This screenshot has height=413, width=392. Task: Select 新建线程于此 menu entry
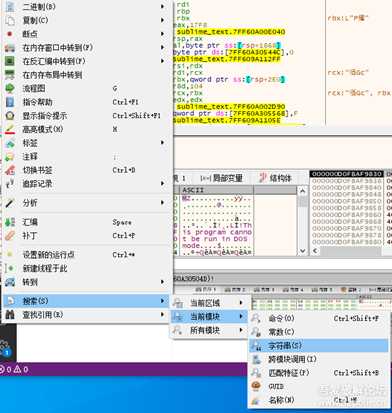coord(86,268)
